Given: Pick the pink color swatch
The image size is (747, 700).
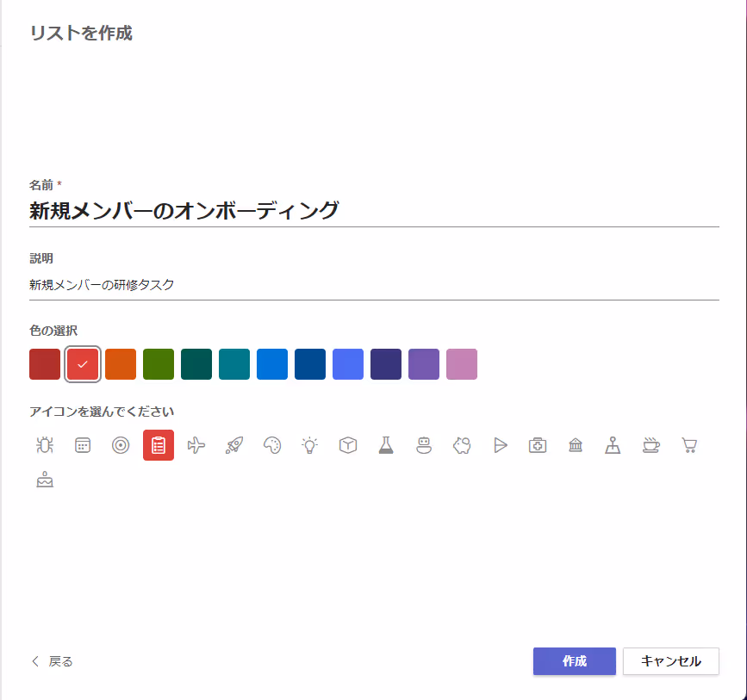Looking at the screenshot, I should tap(462, 364).
